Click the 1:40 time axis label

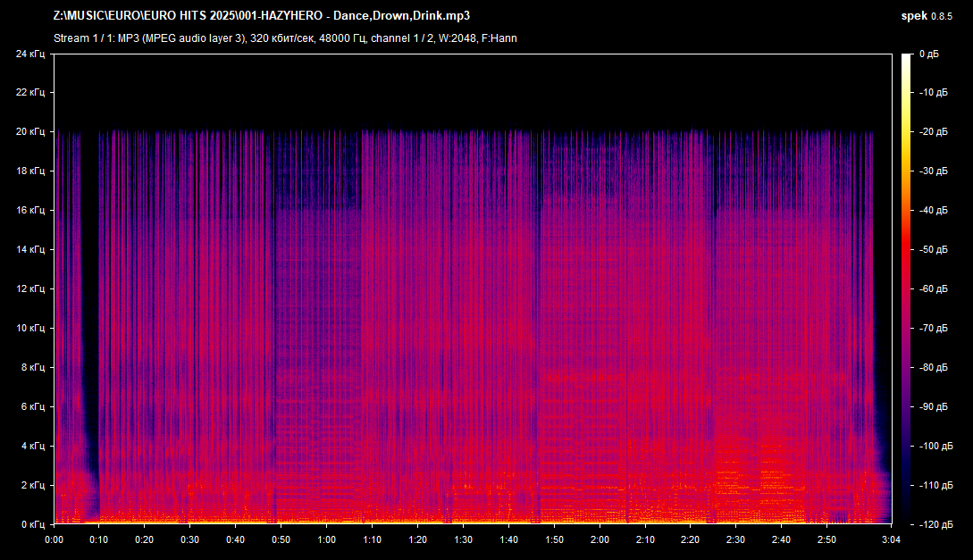(509, 539)
